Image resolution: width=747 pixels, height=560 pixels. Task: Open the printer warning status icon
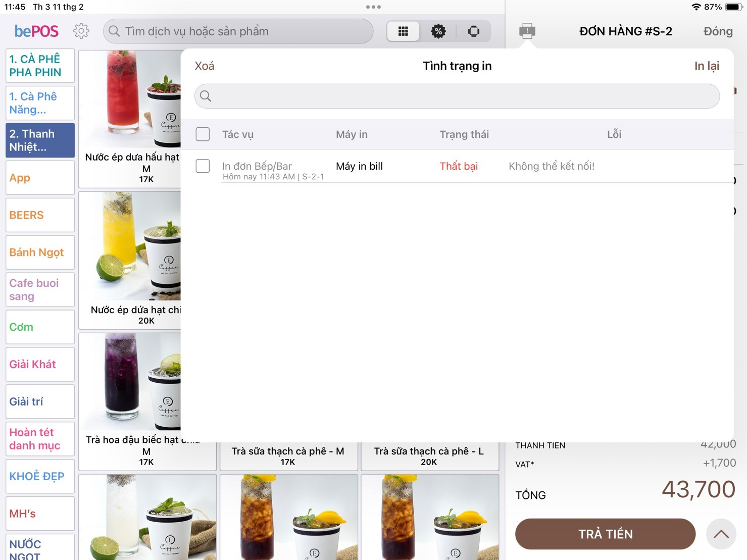pos(527,31)
